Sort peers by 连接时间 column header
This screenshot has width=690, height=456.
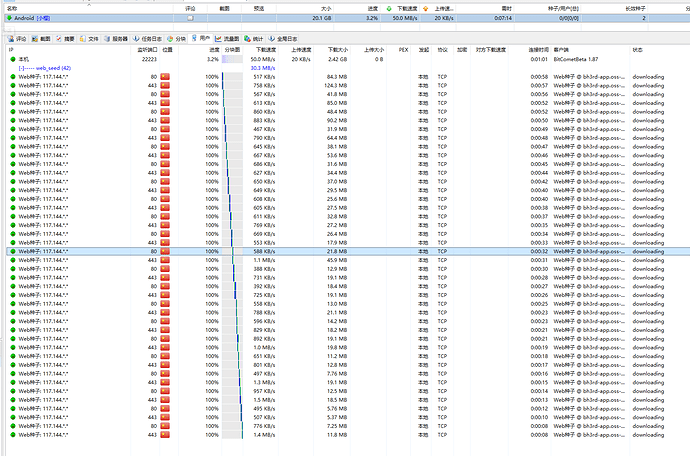tap(538, 48)
